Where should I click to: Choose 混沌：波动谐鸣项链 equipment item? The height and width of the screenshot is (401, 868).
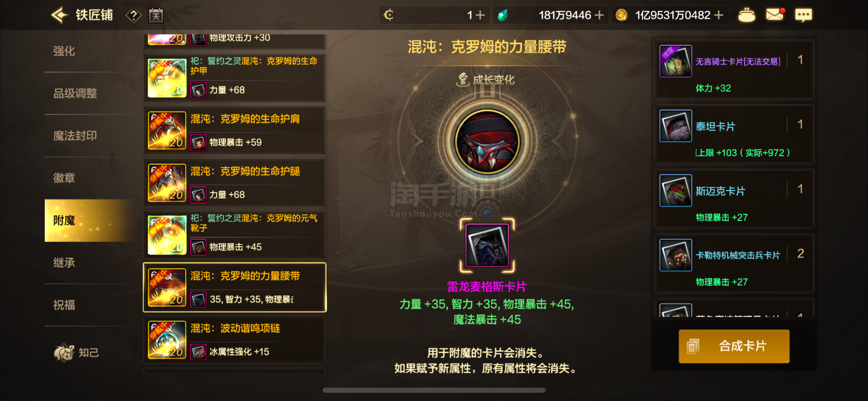234,340
